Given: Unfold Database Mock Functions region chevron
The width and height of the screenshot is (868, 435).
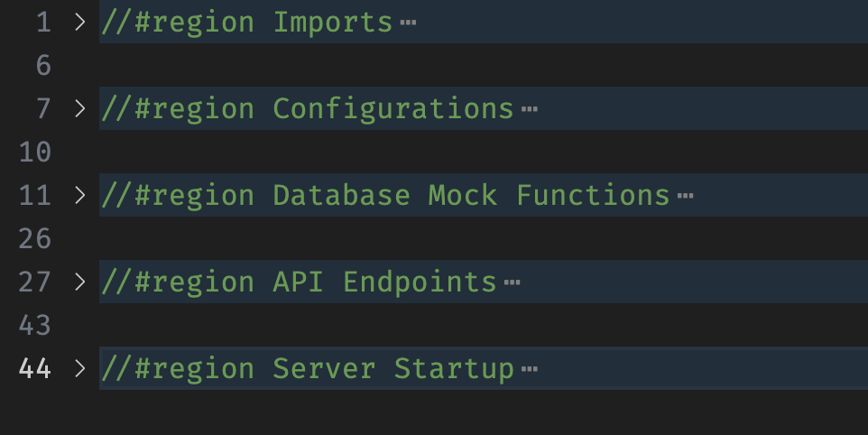Looking at the screenshot, I should (79, 195).
